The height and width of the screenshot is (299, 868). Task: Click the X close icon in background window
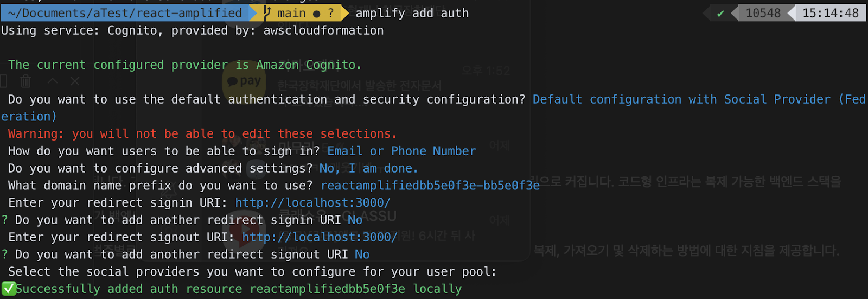(x=75, y=81)
